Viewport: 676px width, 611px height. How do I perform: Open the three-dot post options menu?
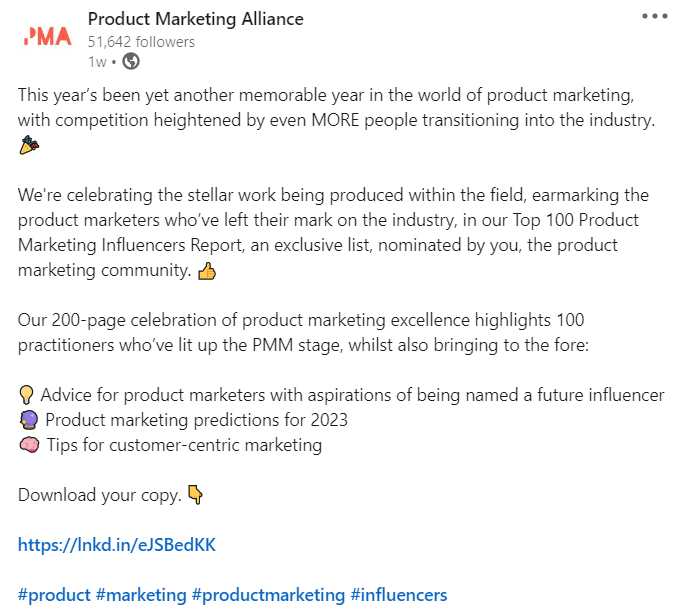click(x=654, y=16)
